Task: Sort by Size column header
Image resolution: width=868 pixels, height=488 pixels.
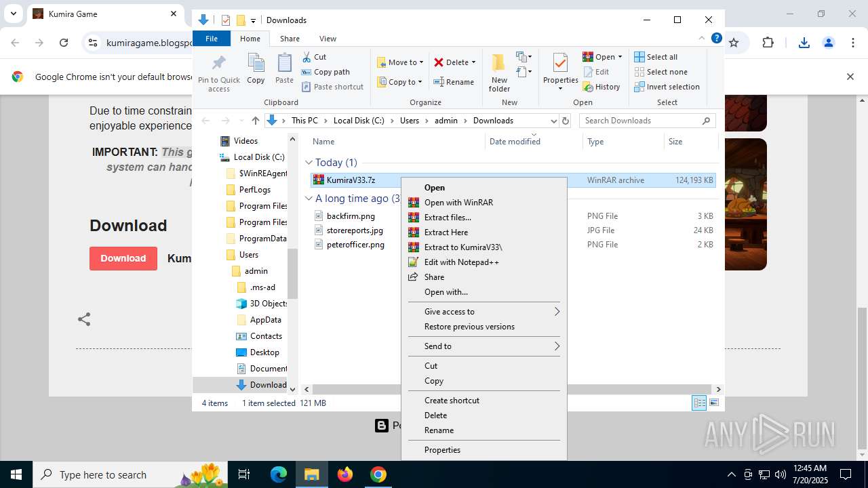Action: pyautogui.click(x=690, y=142)
